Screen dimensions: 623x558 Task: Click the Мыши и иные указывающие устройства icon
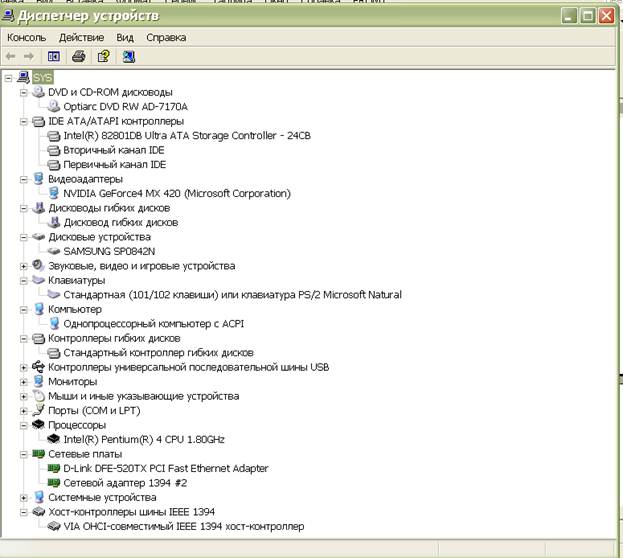[x=39, y=395]
